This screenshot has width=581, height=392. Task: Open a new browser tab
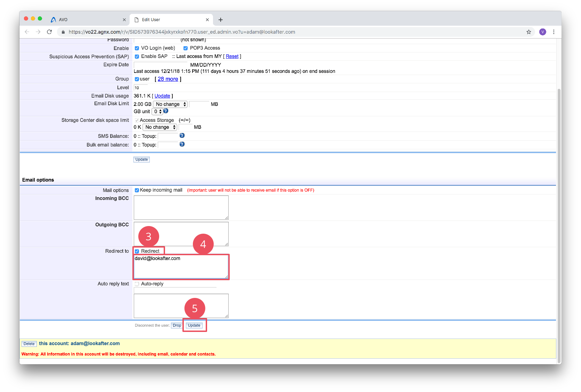tap(220, 20)
